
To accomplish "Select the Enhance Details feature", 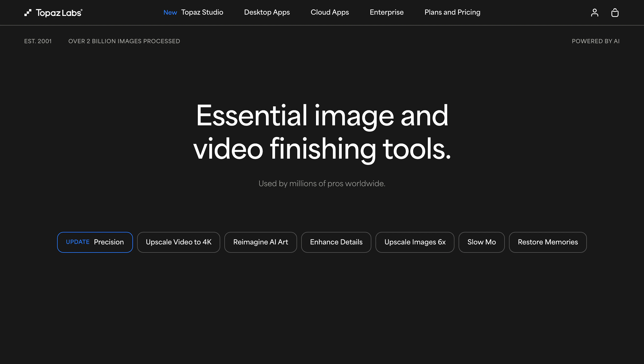I will tap(336, 242).
